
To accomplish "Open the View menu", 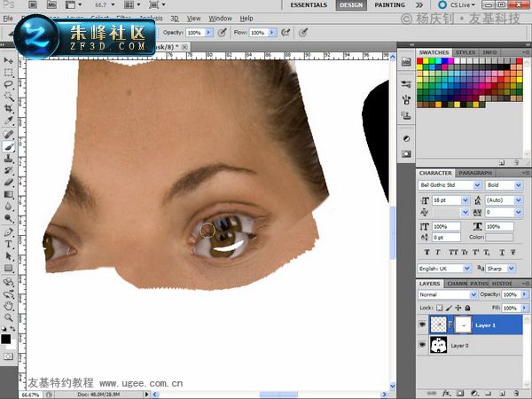I will tap(193, 19).
